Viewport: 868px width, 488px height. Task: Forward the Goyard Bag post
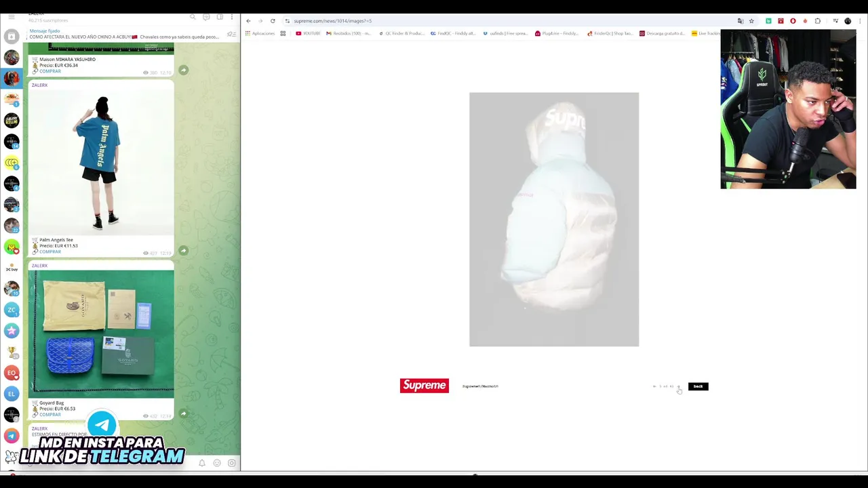click(183, 413)
